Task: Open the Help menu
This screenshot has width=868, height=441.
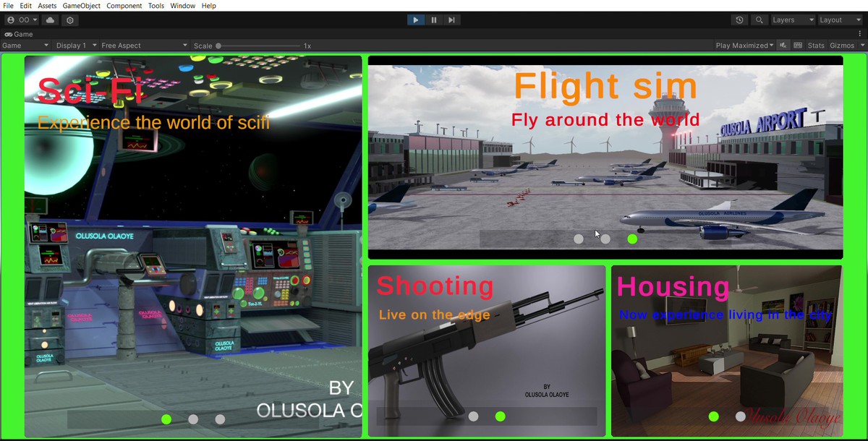Action: pos(209,6)
